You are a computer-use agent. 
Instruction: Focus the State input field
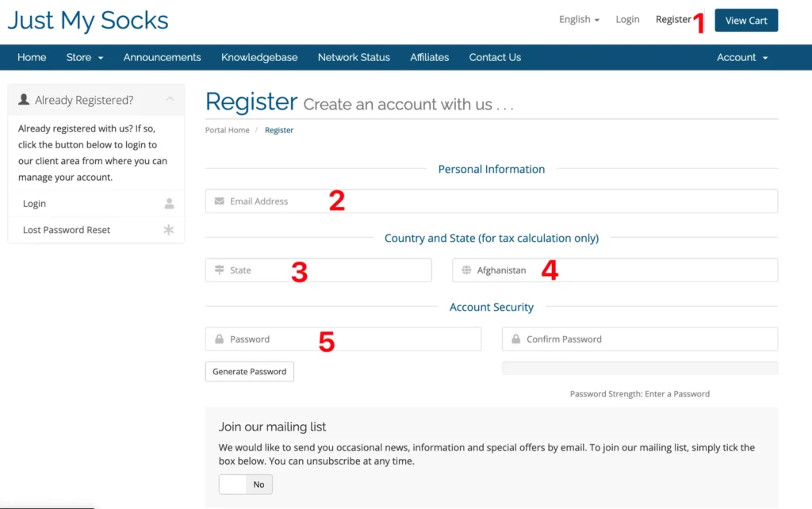pyautogui.click(x=318, y=270)
